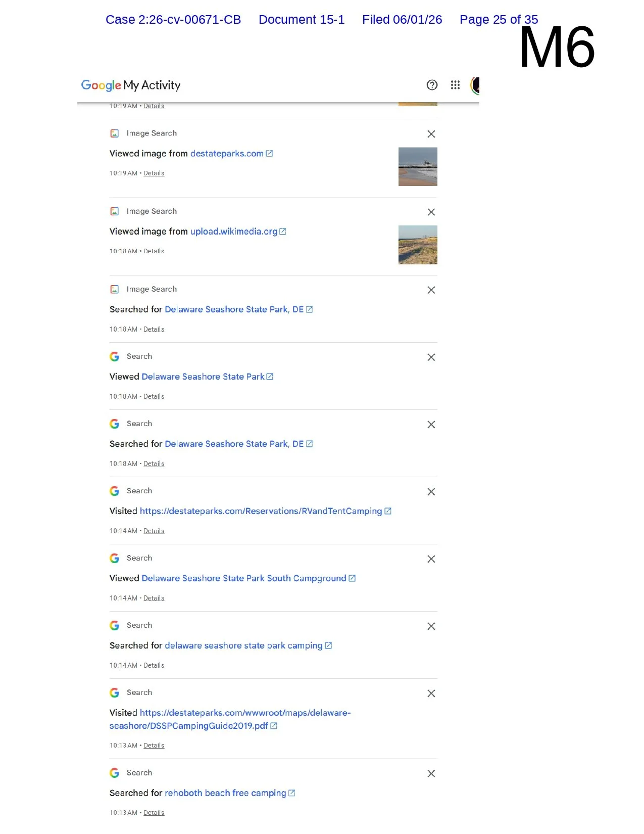
Task: Click external-link icon after rehoboth beach free camping
Action: pos(291,793)
